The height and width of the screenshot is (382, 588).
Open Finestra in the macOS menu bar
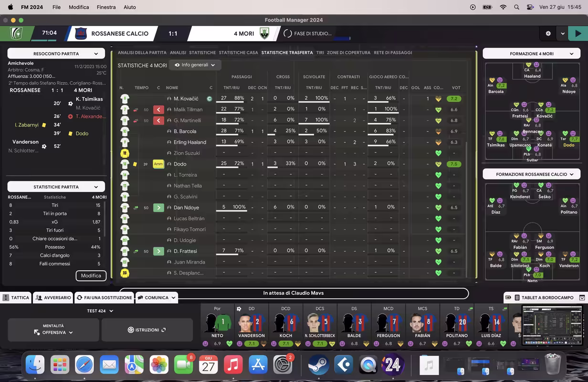tap(106, 7)
